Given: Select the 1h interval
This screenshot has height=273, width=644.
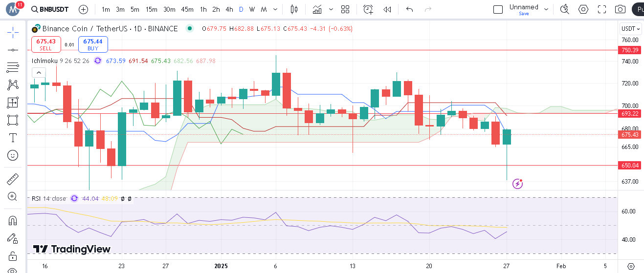Looking at the screenshot, I should (x=203, y=9).
